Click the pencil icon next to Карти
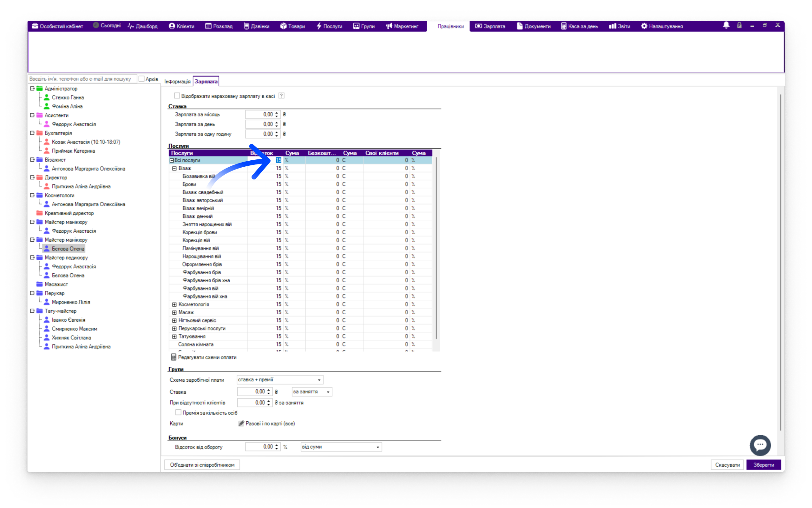The image size is (812, 508). (241, 423)
